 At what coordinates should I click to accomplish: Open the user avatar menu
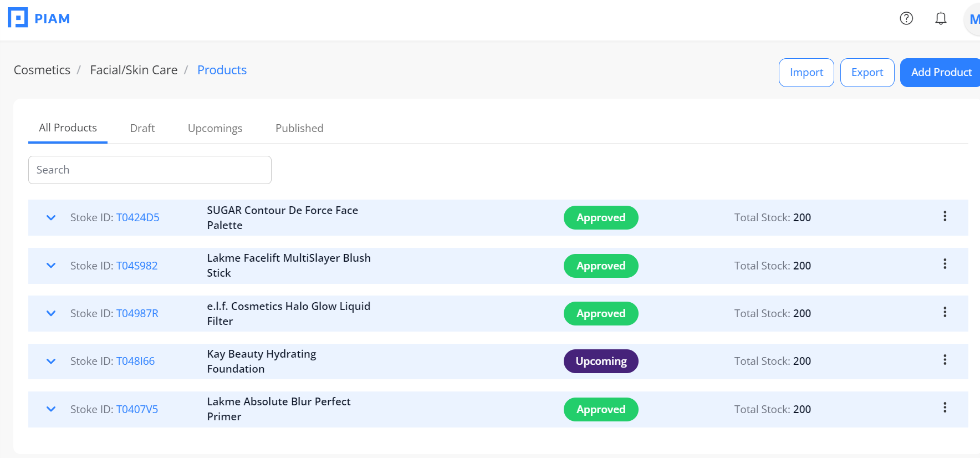point(973,19)
